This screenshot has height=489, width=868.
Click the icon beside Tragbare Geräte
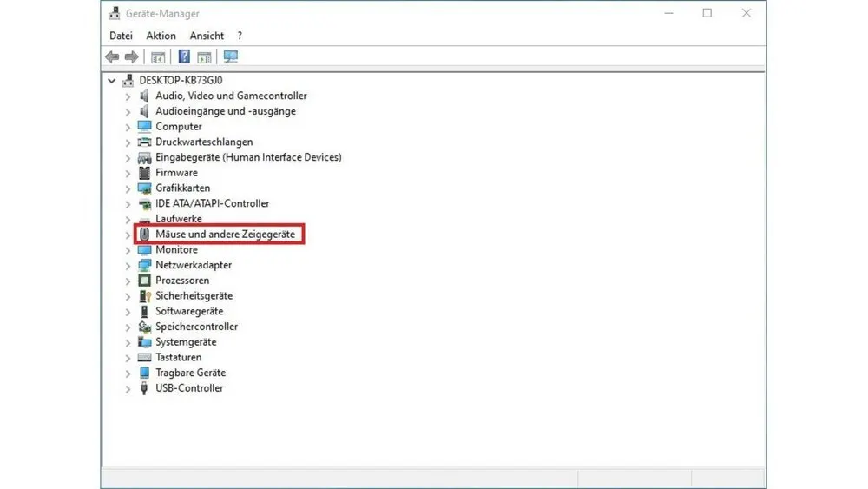pyautogui.click(x=144, y=373)
